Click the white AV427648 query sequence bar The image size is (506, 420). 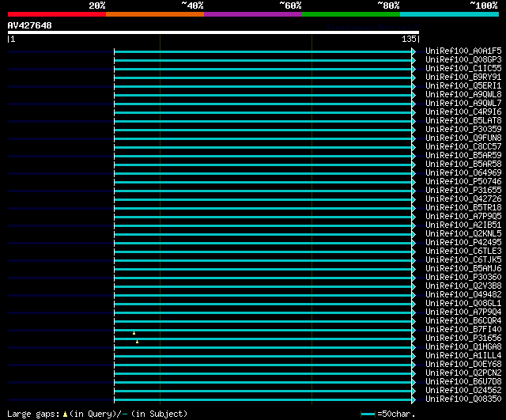[213, 32]
